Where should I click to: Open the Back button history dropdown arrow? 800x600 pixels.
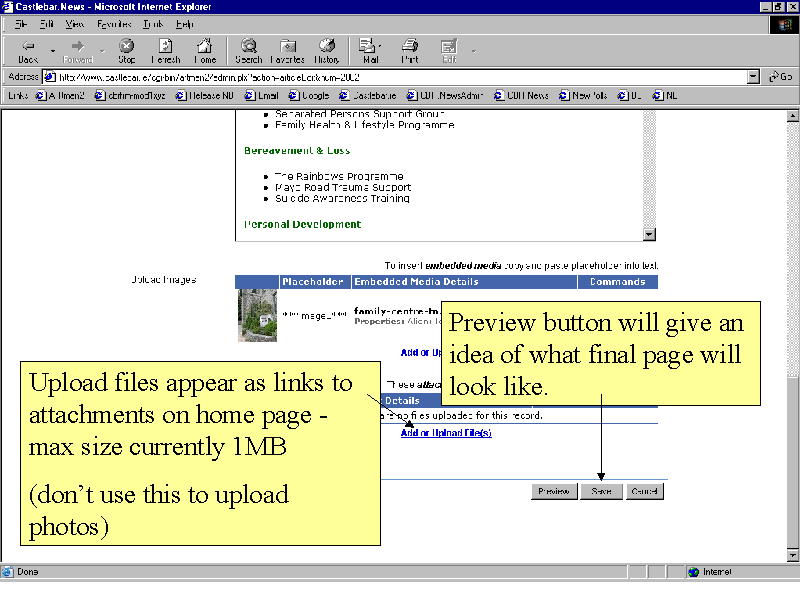pos(53,51)
